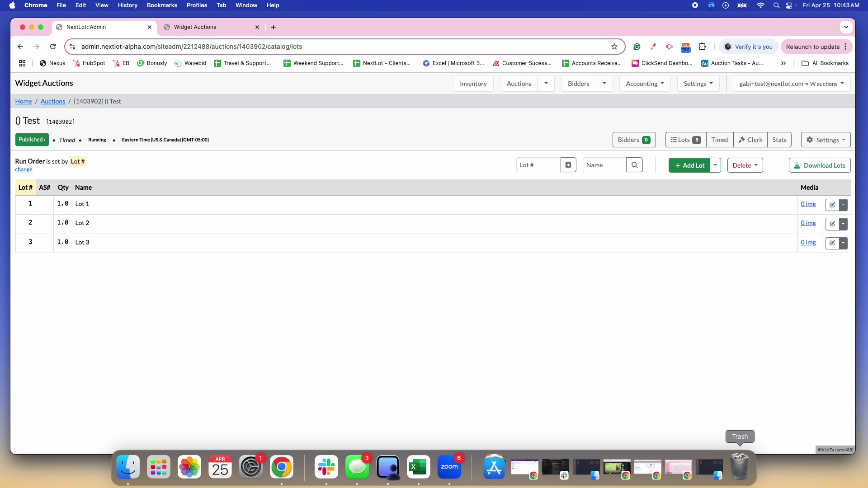Open the Stats tab button
Image resolution: width=868 pixels, height=488 pixels.
pyautogui.click(x=779, y=140)
